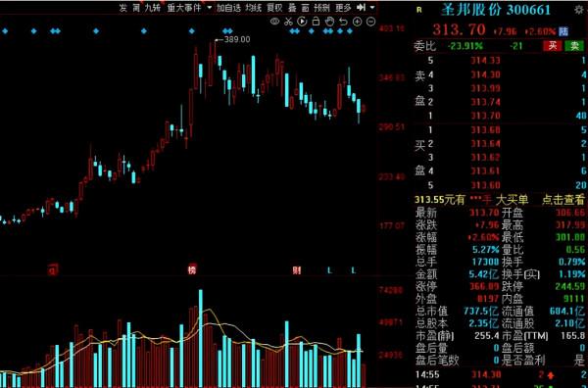
Task: Click the 委比 value -23.91%
Action: pyautogui.click(x=465, y=46)
